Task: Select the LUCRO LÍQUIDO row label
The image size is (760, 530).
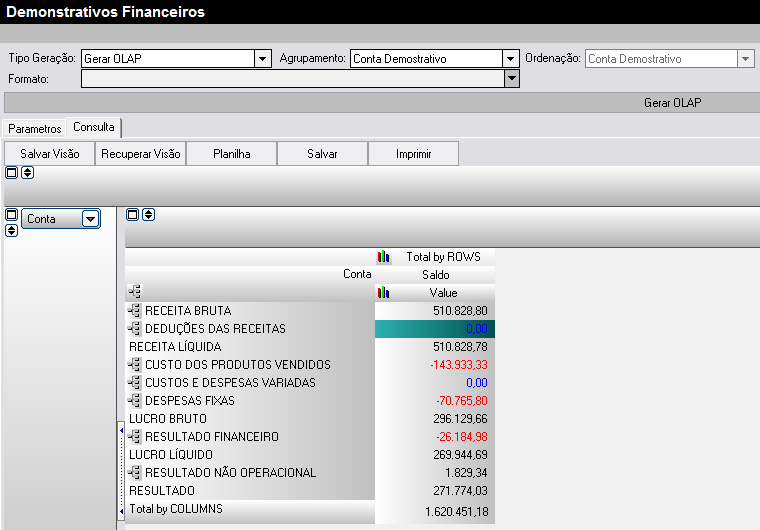Action: tap(171, 454)
